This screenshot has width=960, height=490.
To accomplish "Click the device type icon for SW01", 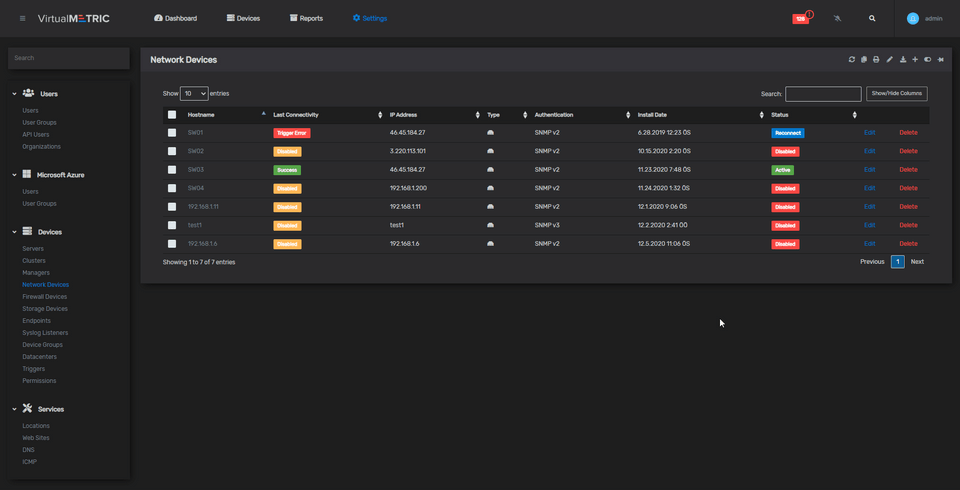I will click(490, 133).
